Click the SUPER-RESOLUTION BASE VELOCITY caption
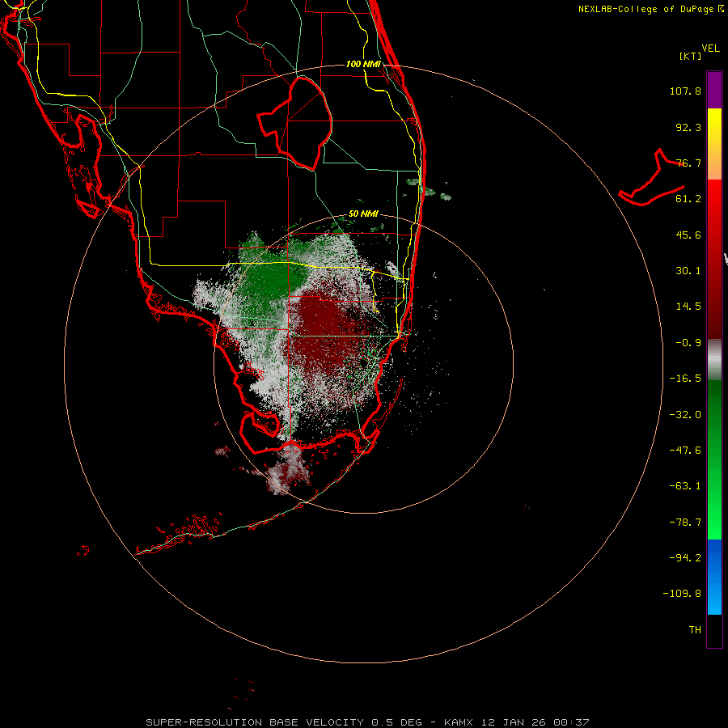 tap(368, 722)
